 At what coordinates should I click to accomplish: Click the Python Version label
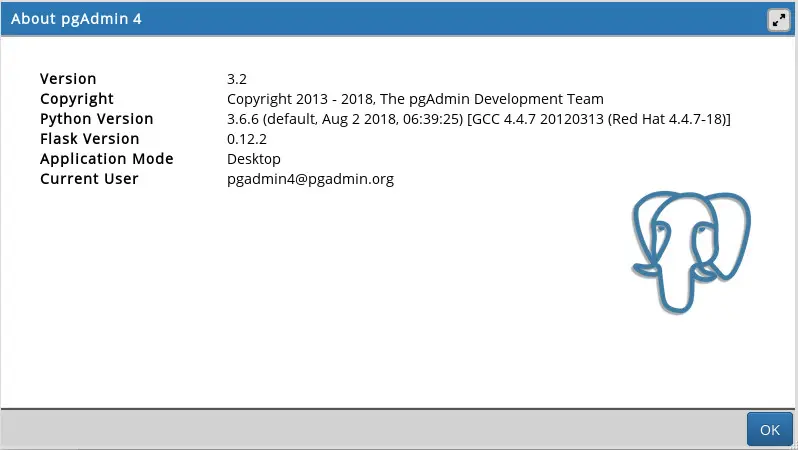(97, 119)
